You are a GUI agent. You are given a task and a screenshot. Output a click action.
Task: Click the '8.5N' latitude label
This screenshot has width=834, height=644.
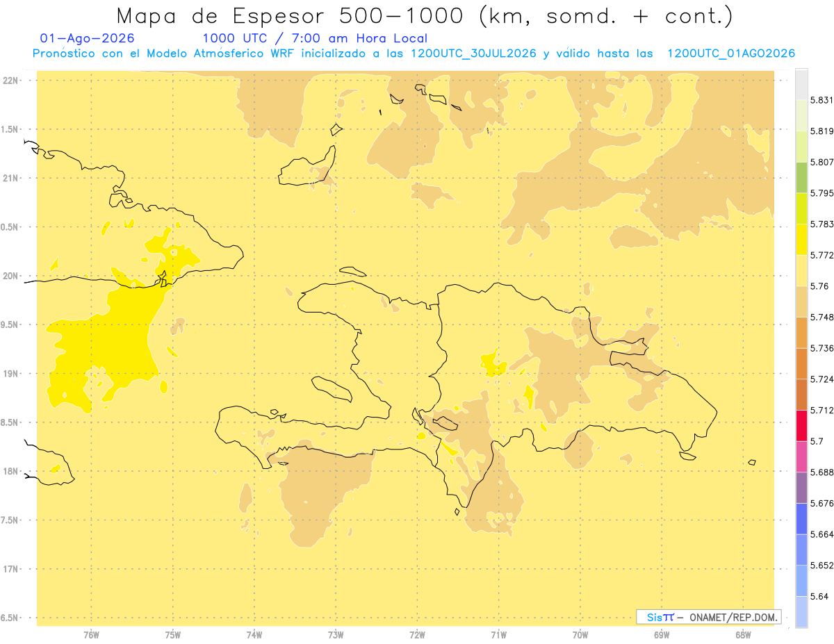click(x=10, y=422)
